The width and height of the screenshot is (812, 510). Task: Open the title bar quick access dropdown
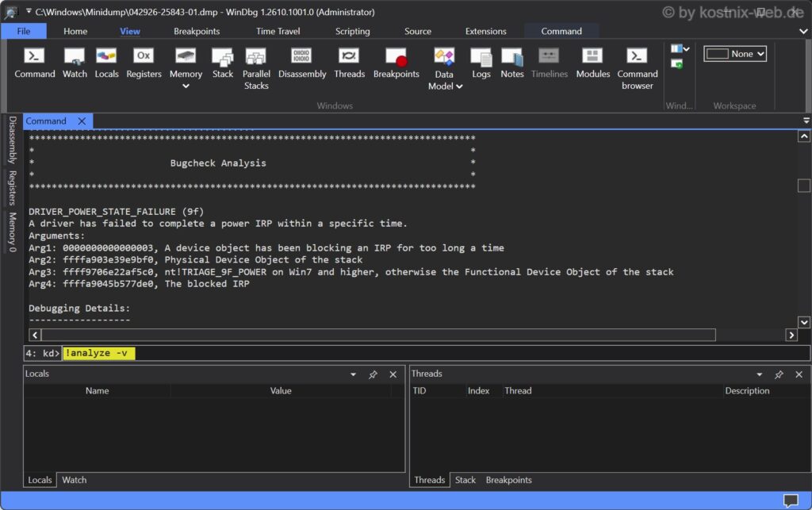[x=29, y=11]
